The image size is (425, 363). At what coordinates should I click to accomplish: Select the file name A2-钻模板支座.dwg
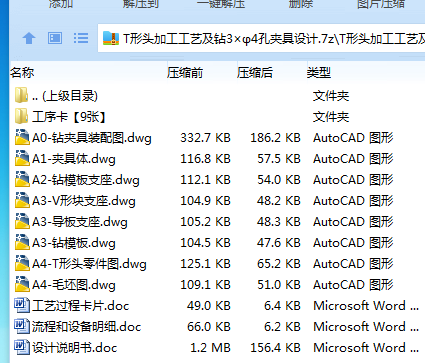86,180
